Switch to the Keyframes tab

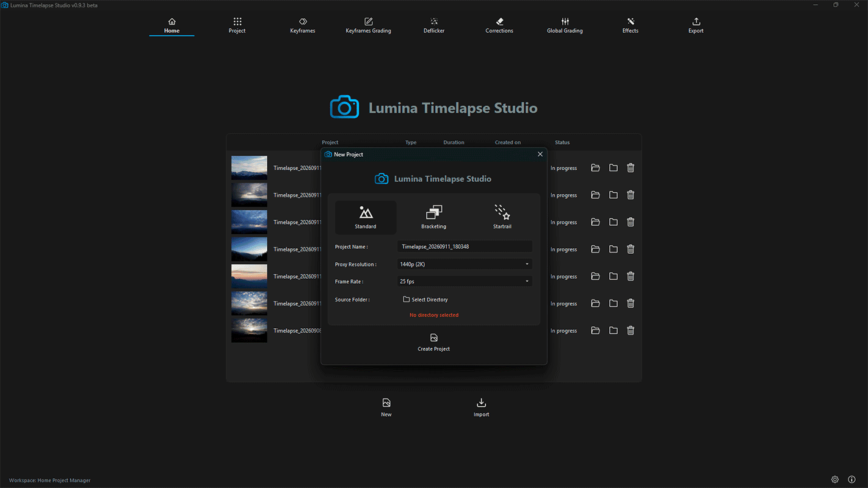303,26
